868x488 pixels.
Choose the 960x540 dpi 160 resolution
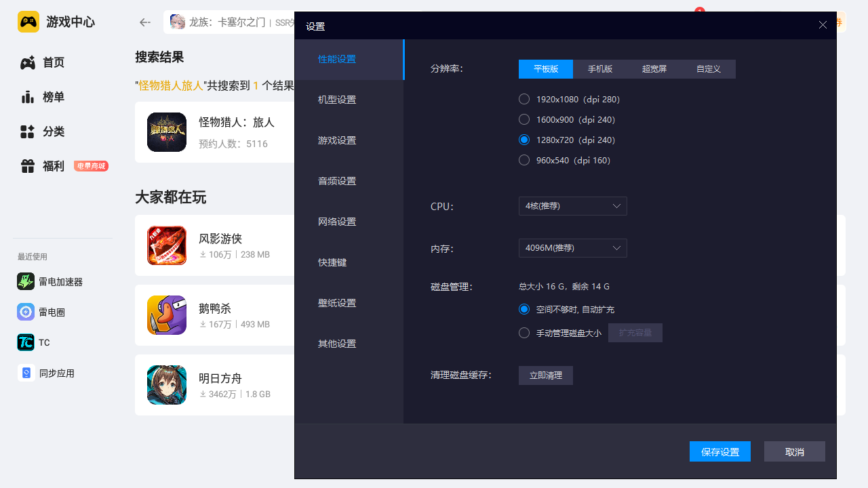point(524,161)
